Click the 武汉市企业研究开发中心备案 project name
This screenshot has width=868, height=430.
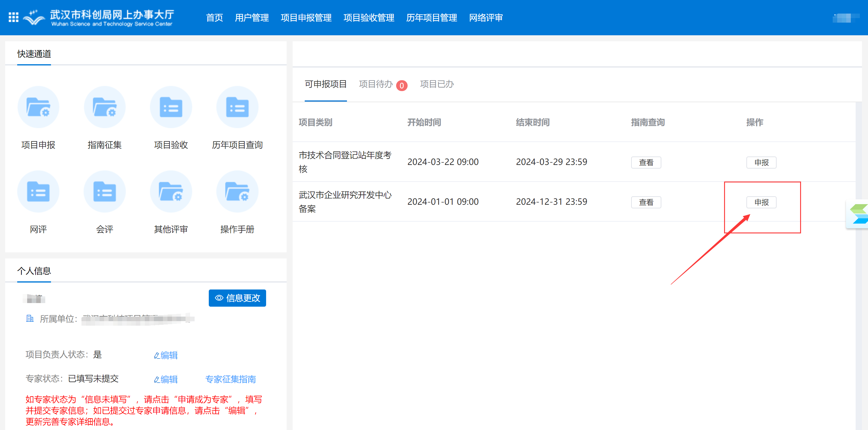point(345,202)
